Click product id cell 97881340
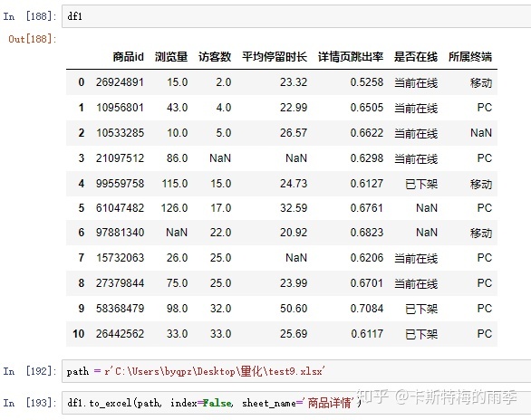This screenshot has width=531, height=420. pyautogui.click(x=120, y=233)
